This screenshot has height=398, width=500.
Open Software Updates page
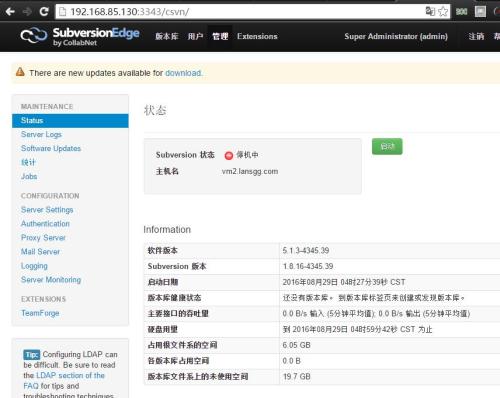point(51,149)
